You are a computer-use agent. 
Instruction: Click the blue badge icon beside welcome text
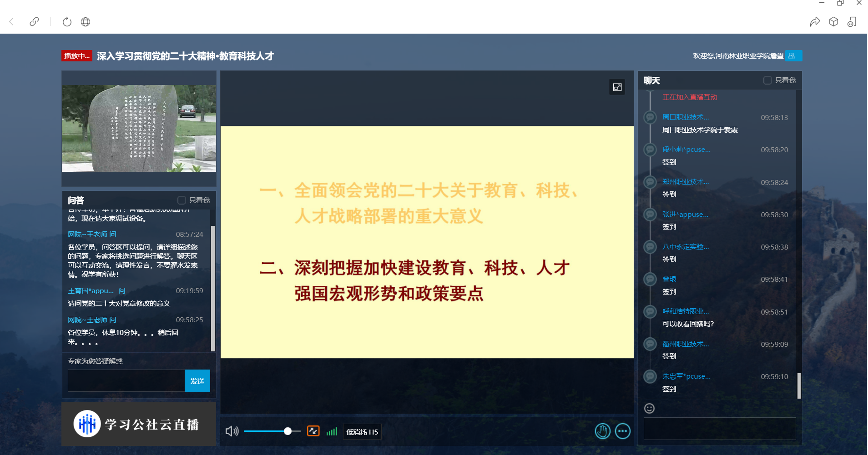tap(792, 55)
